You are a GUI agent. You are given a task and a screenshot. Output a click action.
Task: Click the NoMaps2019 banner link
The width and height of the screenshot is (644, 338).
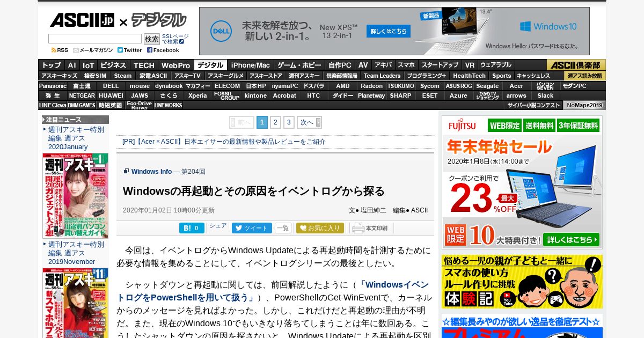(585, 105)
